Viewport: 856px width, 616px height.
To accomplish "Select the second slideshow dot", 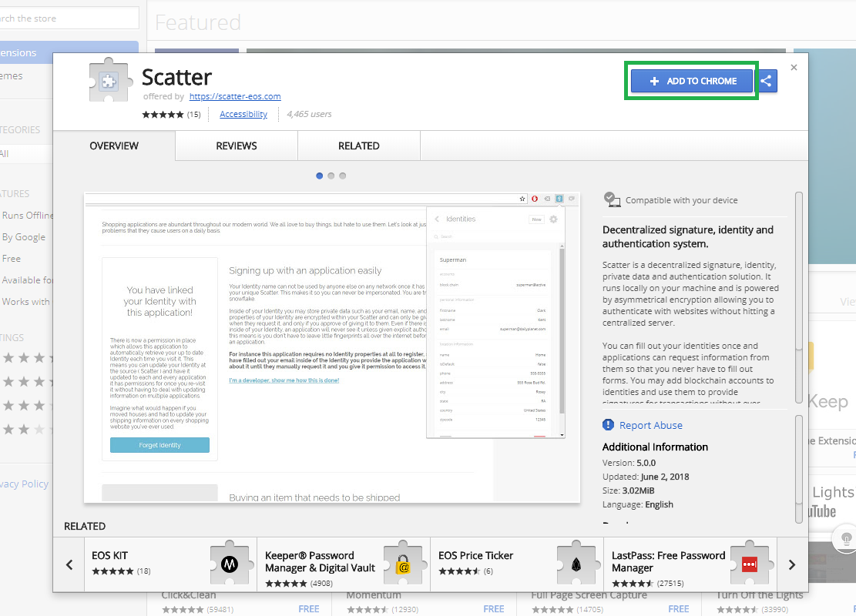I will [331, 176].
